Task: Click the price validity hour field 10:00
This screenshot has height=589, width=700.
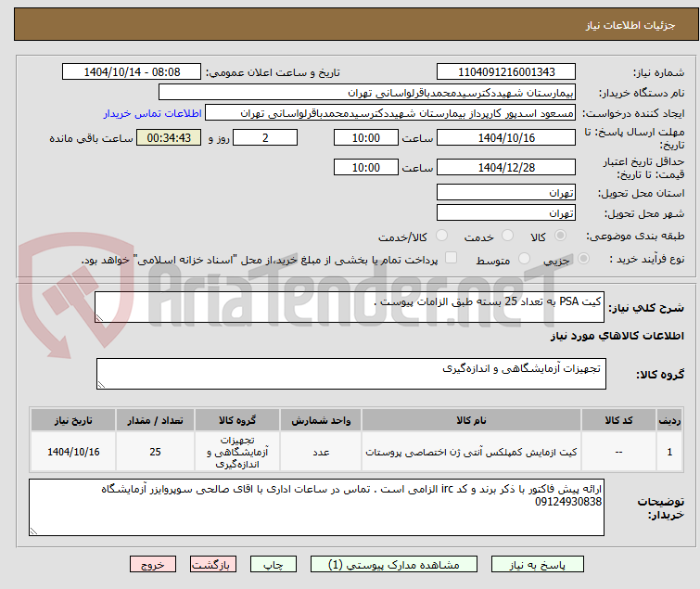Action: coord(366,168)
